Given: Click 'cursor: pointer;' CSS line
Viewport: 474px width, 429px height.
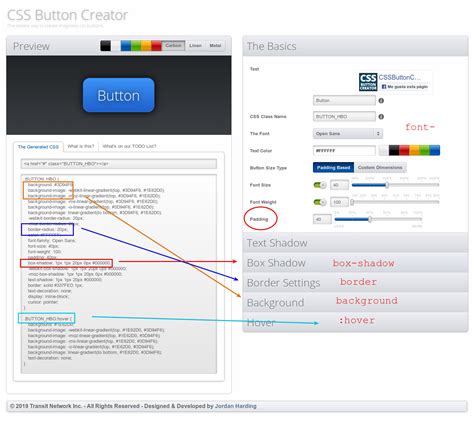Looking at the screenshot, I should click(x=43, y=302).
